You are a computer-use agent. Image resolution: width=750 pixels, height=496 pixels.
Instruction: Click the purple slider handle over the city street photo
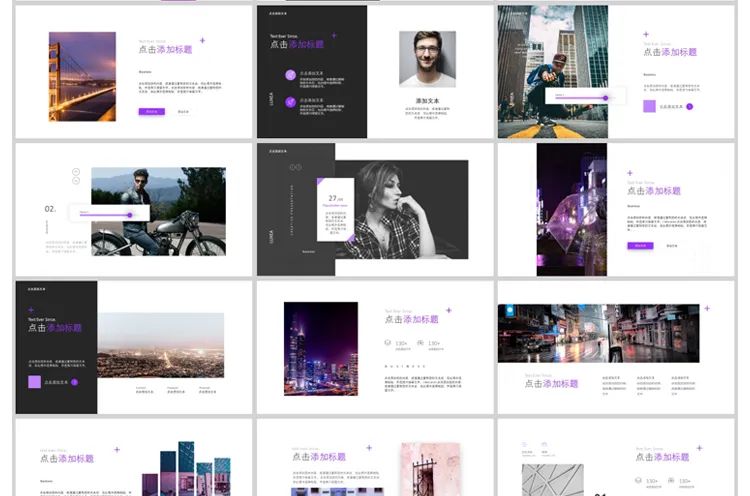(x=606, y=98)
